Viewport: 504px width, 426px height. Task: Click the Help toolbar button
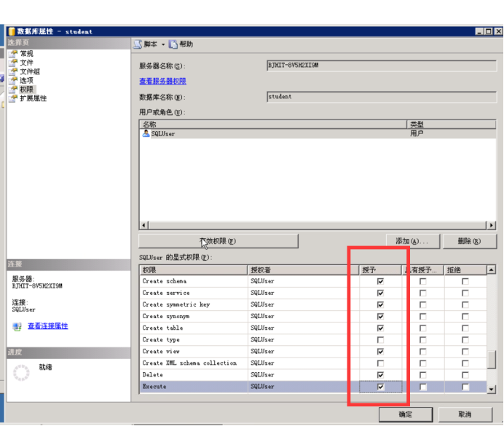[181, 44]
